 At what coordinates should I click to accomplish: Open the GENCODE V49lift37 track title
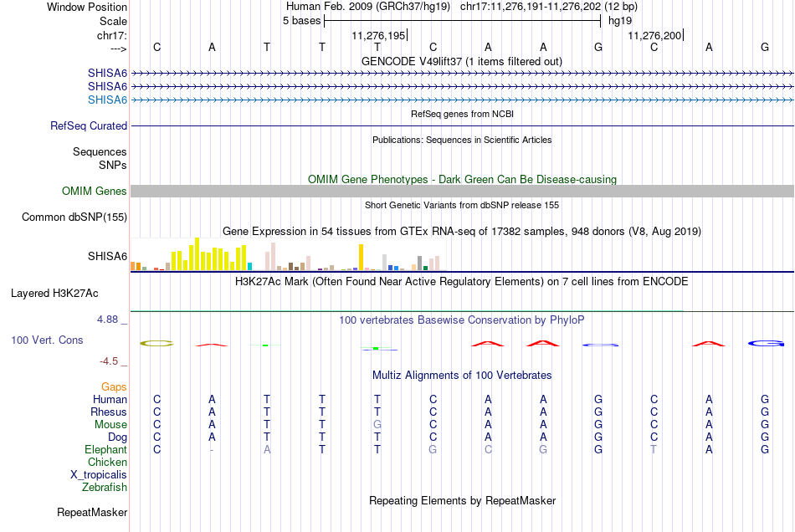[461, 62]
